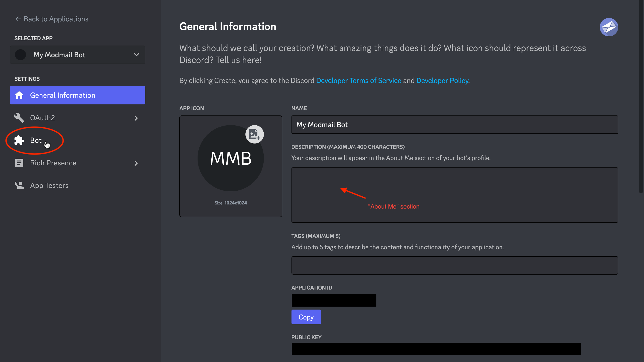644x362 pixels.
Task: Expand the OAuth2 settings section
Action: pyautogui.click(x=136, y=118)
